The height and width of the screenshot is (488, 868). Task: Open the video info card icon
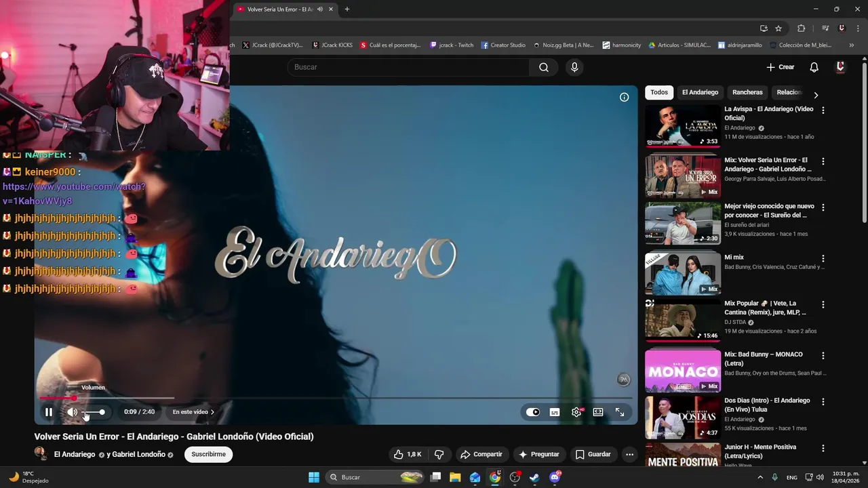pos(625,97)
